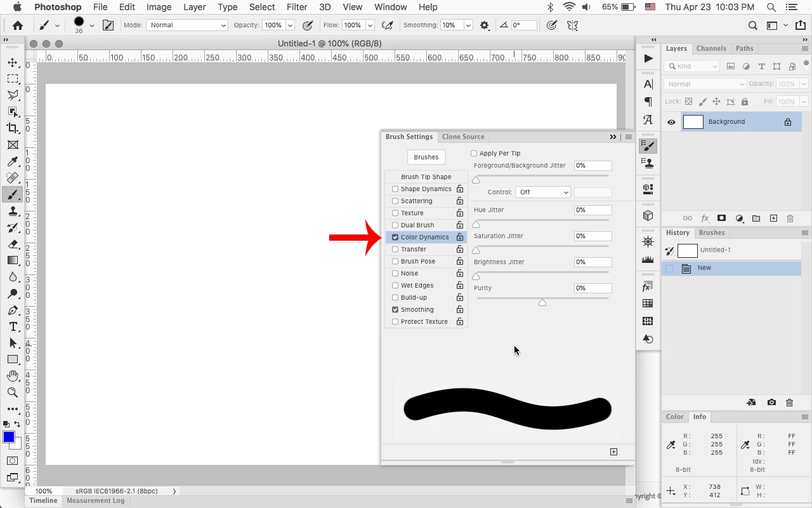The width and height of the screenshot is (812, 508).
Task: Select the Horizontal Type tool
Action: pyautogui.click(x=13, y=326)
